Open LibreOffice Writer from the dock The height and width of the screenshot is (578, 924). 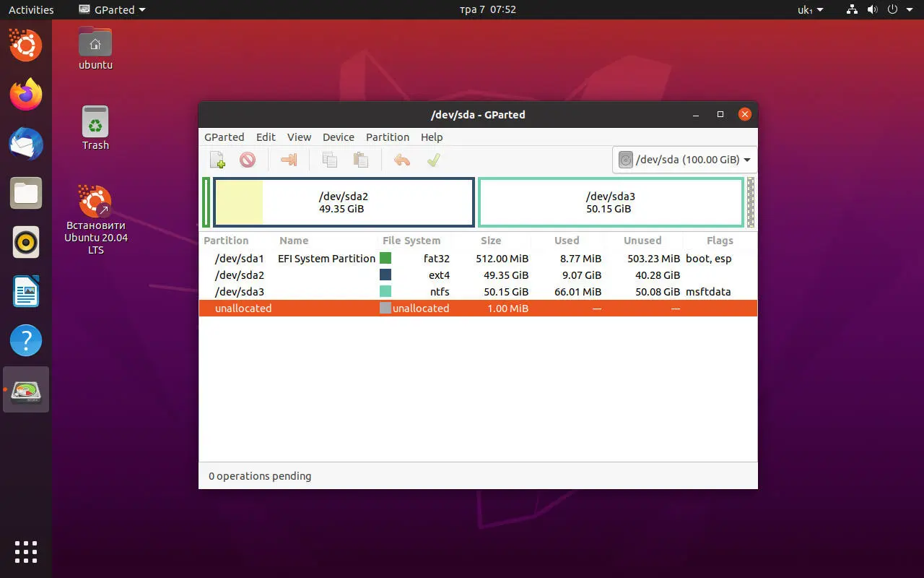26,291
